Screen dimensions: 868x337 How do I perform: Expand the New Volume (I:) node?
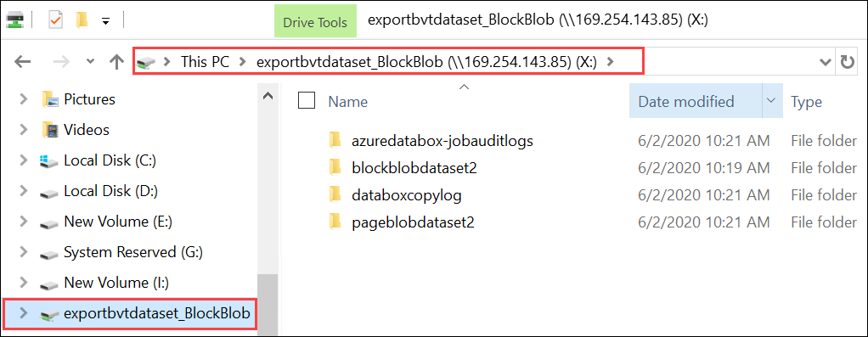pos(23,283)
